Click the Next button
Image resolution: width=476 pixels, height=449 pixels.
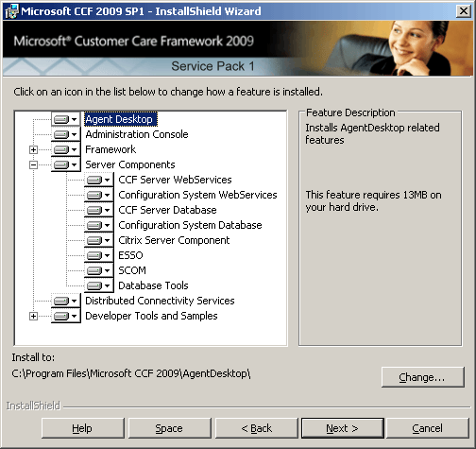tap(343, 428)
